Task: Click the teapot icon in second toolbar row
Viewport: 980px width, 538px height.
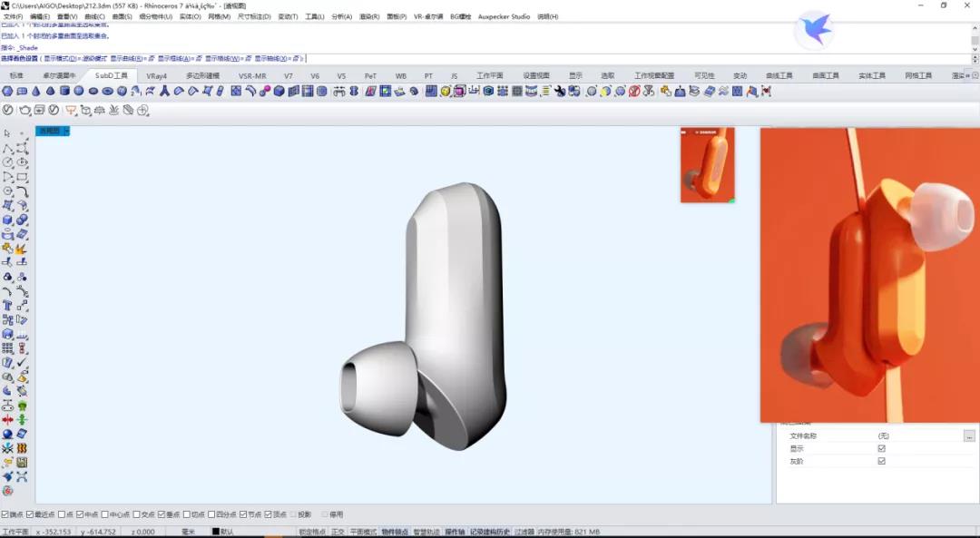Action: click(x=25, y=110)
